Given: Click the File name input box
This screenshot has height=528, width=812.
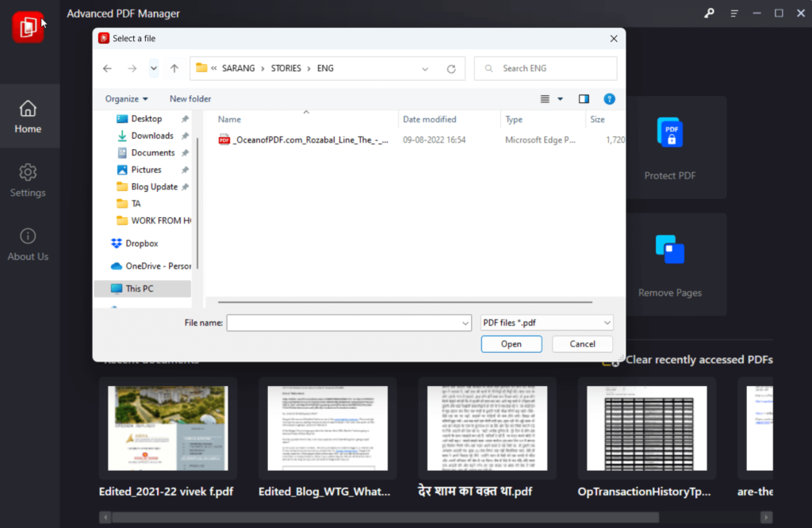Looking at the screenshot, I should click(x=343, y=323).
